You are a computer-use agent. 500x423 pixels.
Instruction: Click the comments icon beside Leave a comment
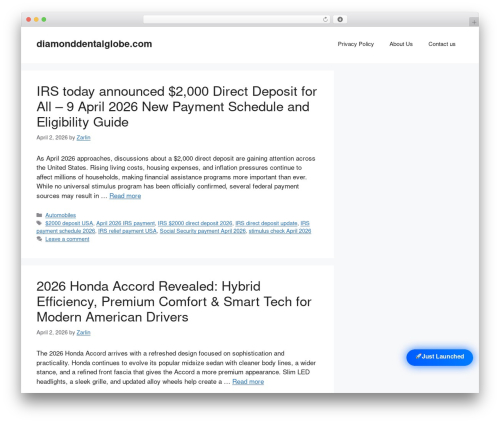tap(39, 239)
